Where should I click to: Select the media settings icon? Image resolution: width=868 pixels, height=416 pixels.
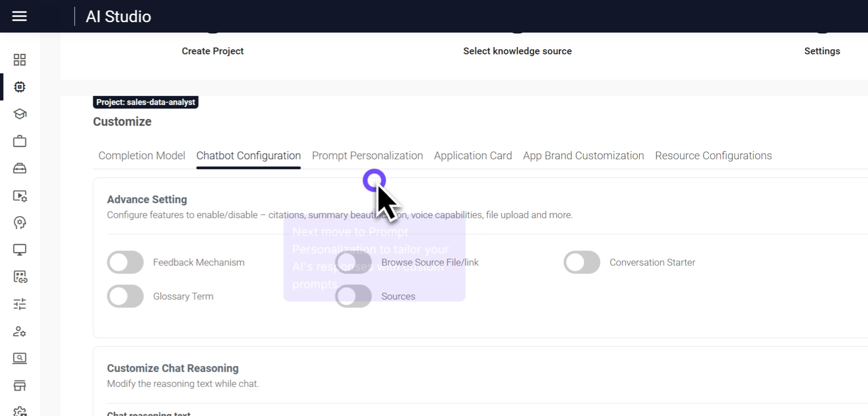click(x=19, y=196)
